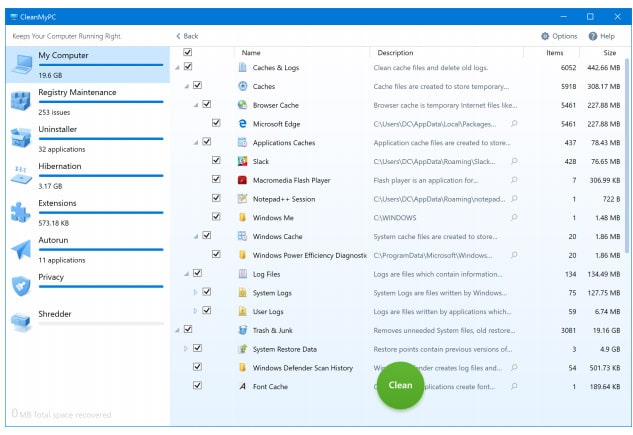Expand the System Restore Data node
This screenshot has width=633, height=435.
point(186,348)
